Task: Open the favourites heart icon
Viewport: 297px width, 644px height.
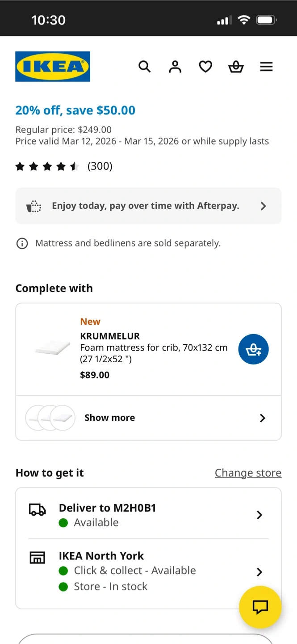Action: (205, 67)
